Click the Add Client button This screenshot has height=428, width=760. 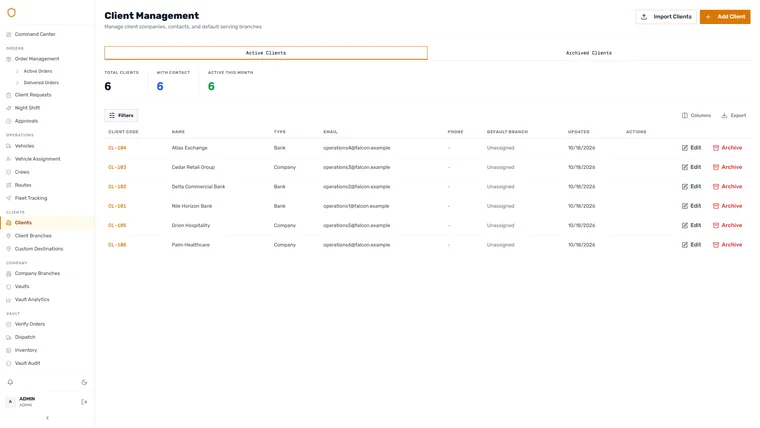point(725,16)
